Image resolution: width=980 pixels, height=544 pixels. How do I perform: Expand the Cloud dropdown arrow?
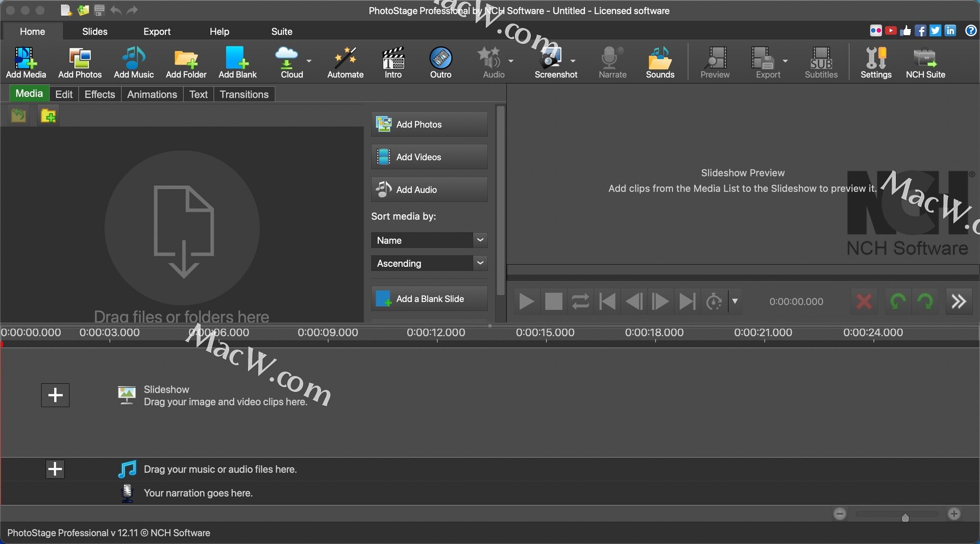click(309, 61)
